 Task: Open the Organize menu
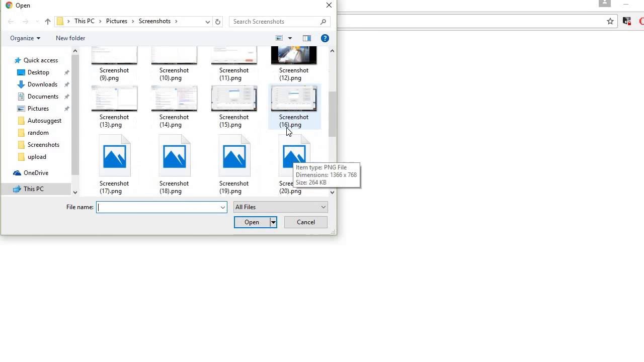point(25,38)
